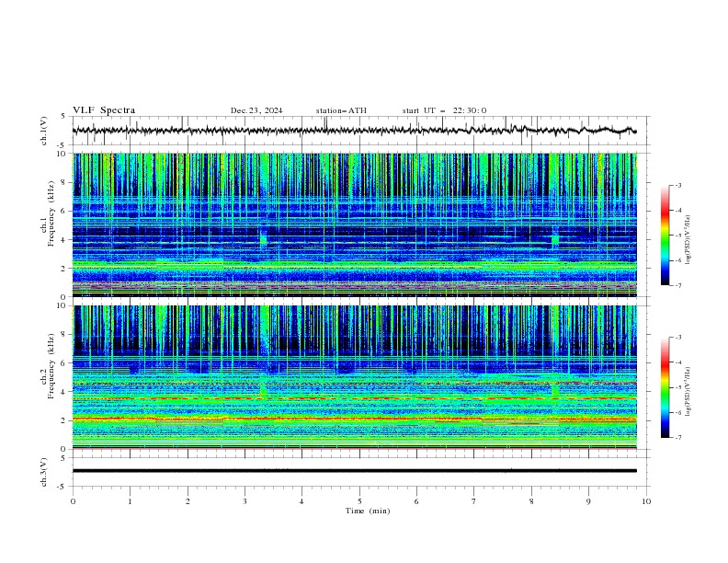Click time axis tick label '9'
Screen dimensions: 728x563
coord(588,501)
